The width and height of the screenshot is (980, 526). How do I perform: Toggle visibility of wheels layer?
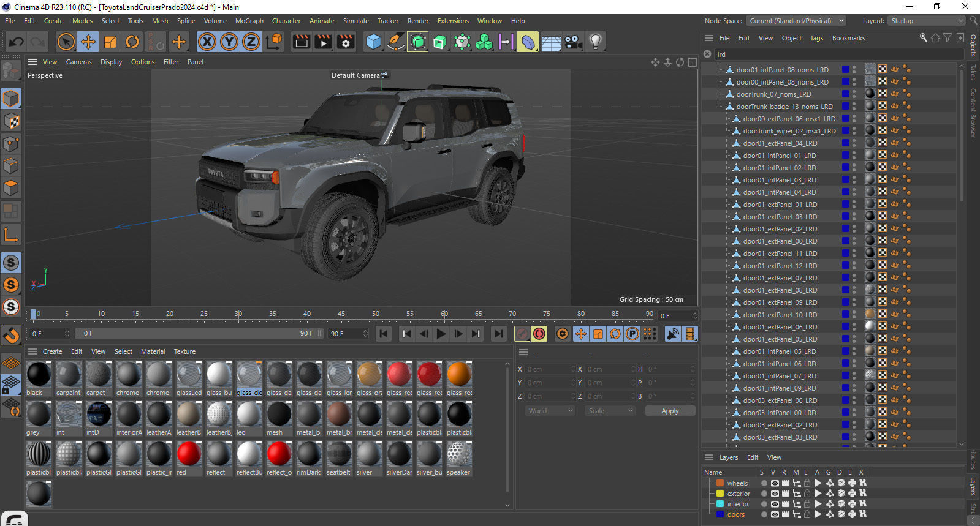775,483
